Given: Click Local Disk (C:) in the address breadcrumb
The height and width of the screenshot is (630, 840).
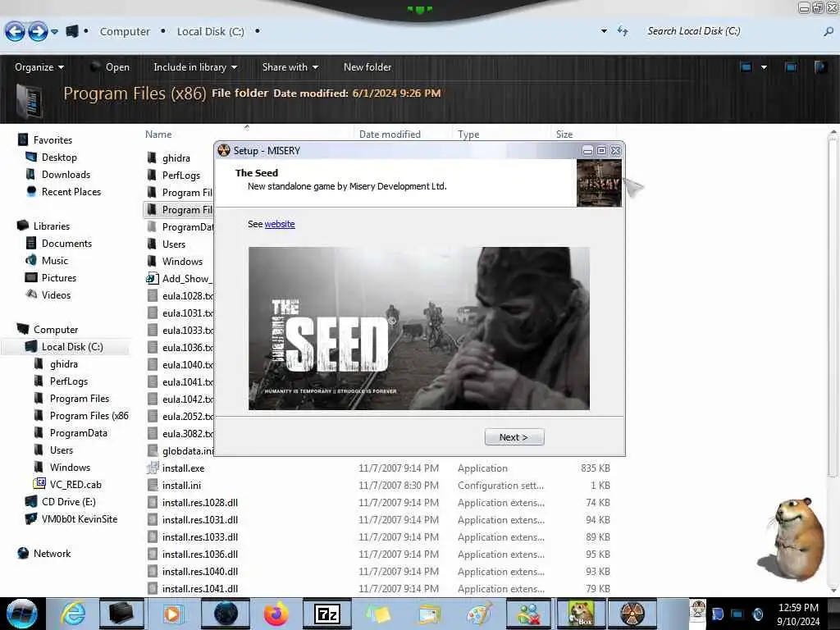Looking at the screenshot, I should tap(211, 32).
